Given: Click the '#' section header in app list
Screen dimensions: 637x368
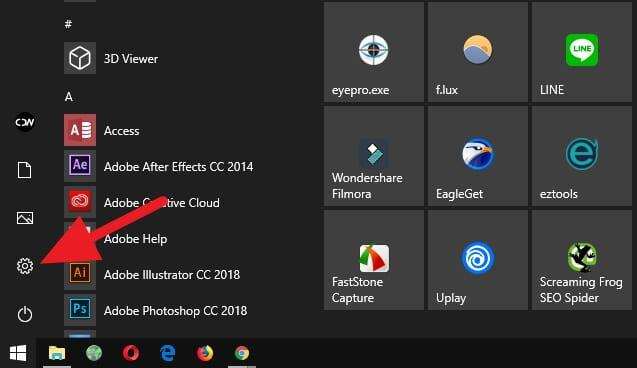Looking at the screenshot, I should (x=68, y=24).
